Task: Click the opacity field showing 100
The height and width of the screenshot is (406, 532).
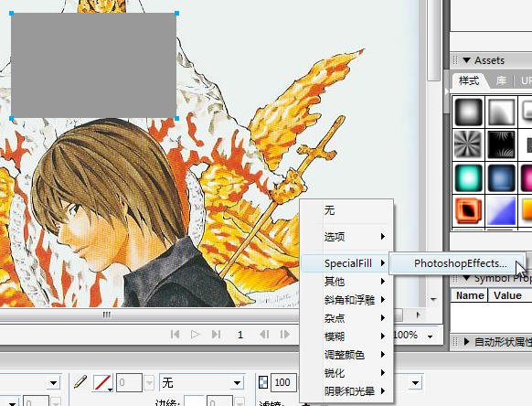Action: coord(283,382)
